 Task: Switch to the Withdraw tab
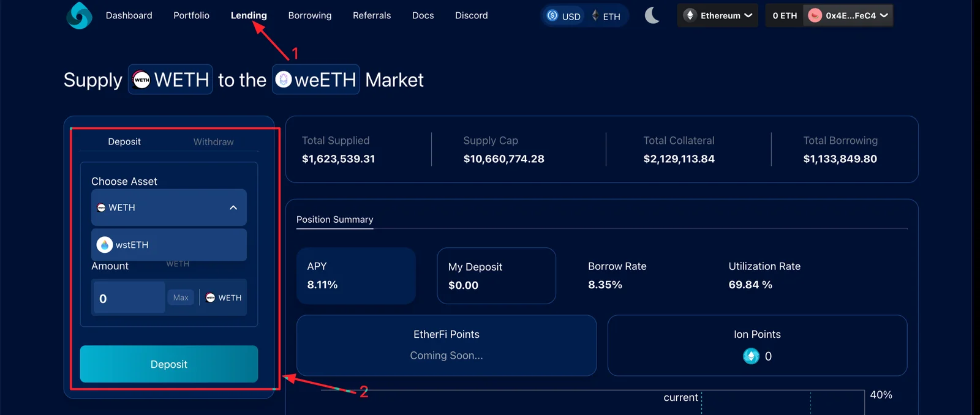(x=213, y=141)
